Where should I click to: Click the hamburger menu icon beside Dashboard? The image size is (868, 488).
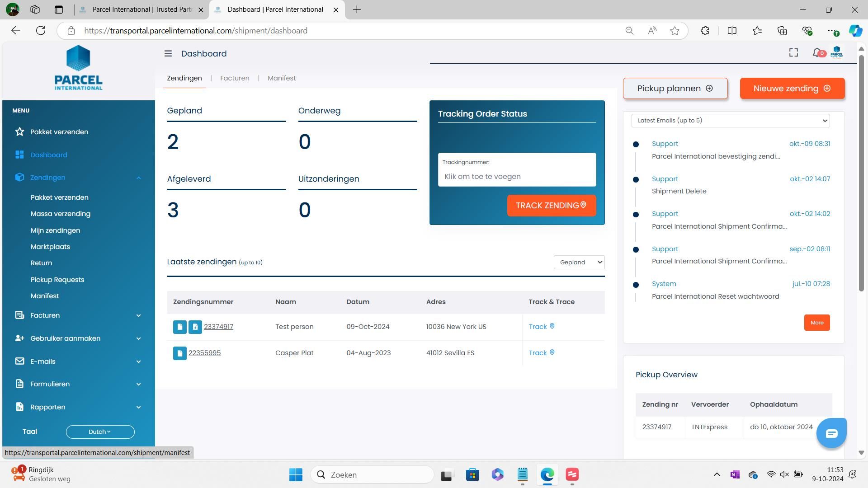[x=168, y=54]
